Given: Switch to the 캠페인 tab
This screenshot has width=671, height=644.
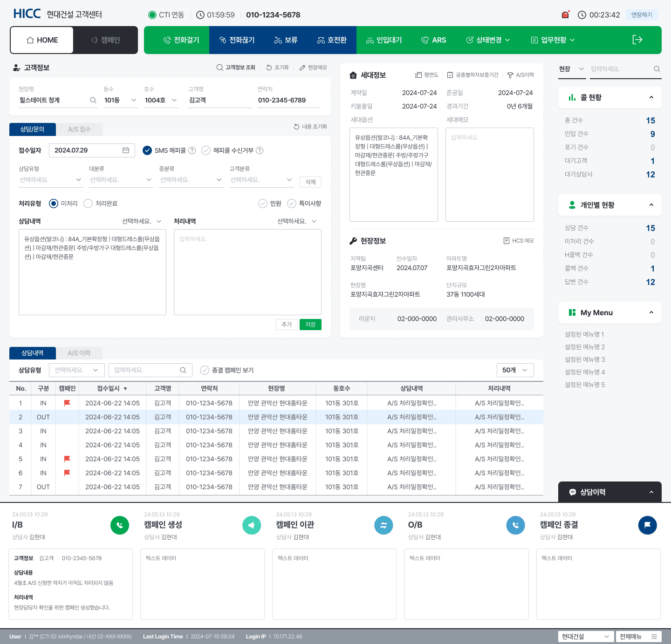Looking at the screenshot, I should coord(106,40).
